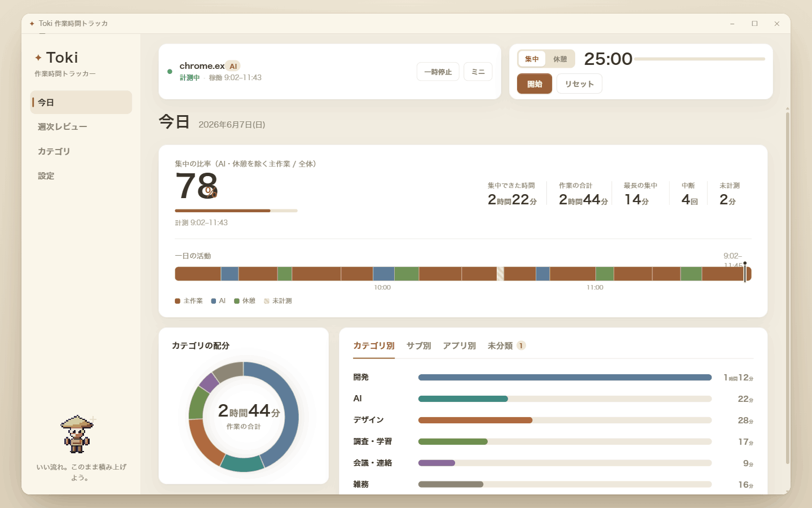This screenshot has height=508, width=812.
Task: Open 設定 in the sidebar
Action: (x=81, y=176)
